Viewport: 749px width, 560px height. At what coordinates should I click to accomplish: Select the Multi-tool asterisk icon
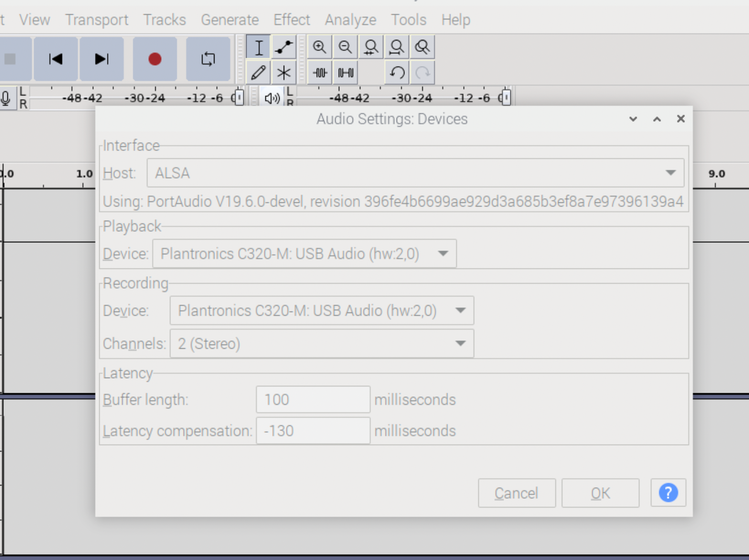pyautogui.click(x=284, y=72)
